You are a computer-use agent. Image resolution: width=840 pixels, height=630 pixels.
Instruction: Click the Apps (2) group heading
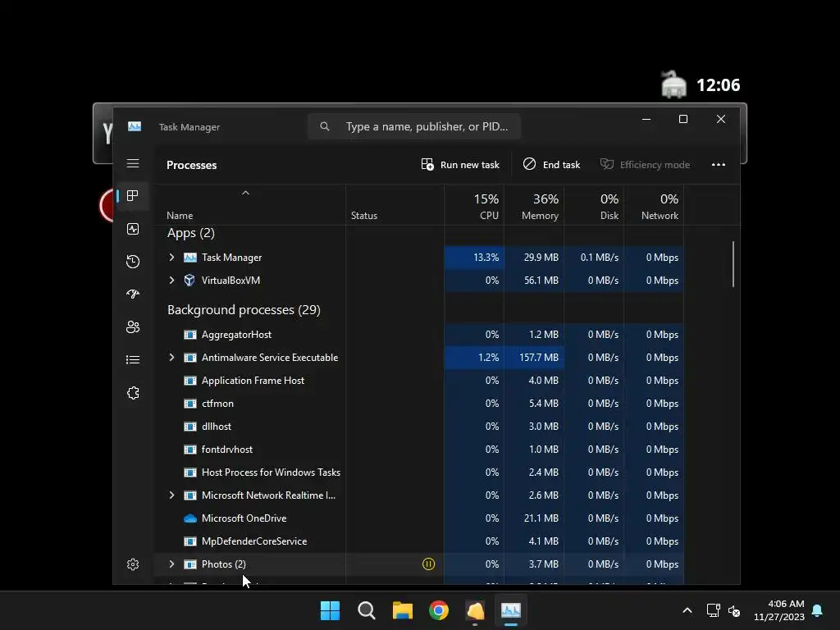coord(190,233)
